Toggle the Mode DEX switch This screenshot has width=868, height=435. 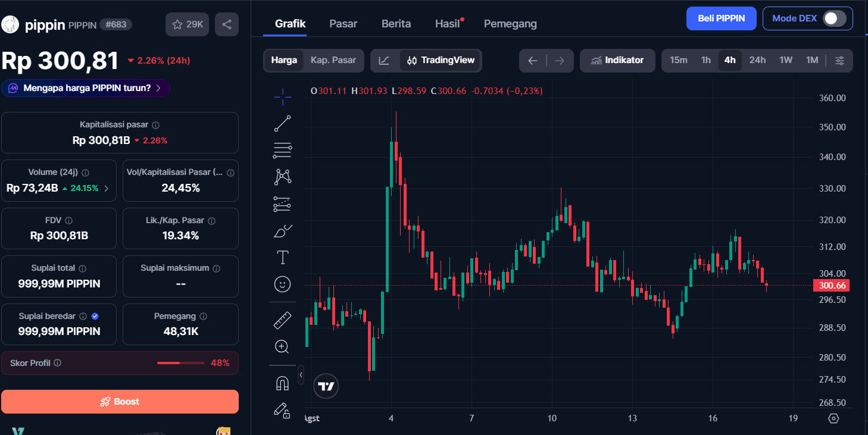pyautogui.click(x=834, y=18)
